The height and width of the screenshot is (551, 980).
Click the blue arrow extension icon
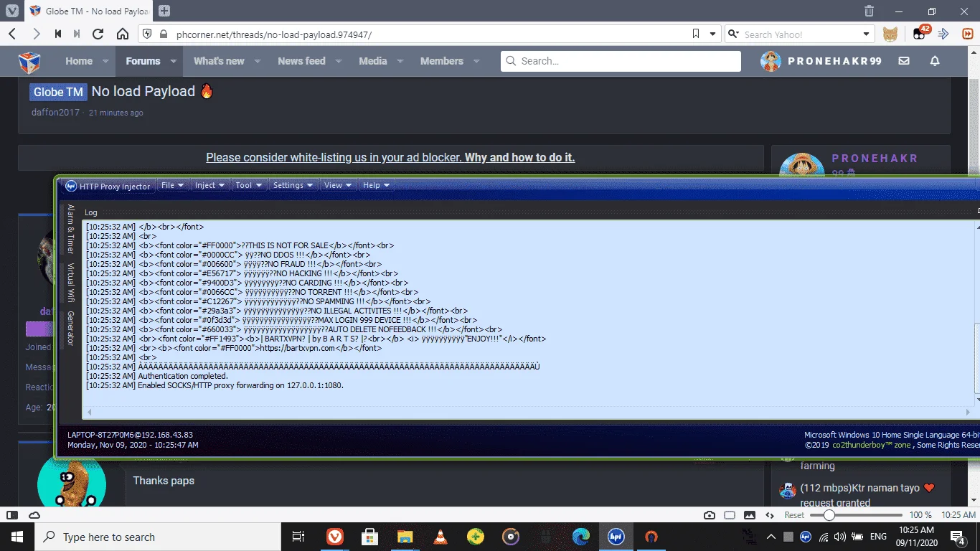pos(944,34)
